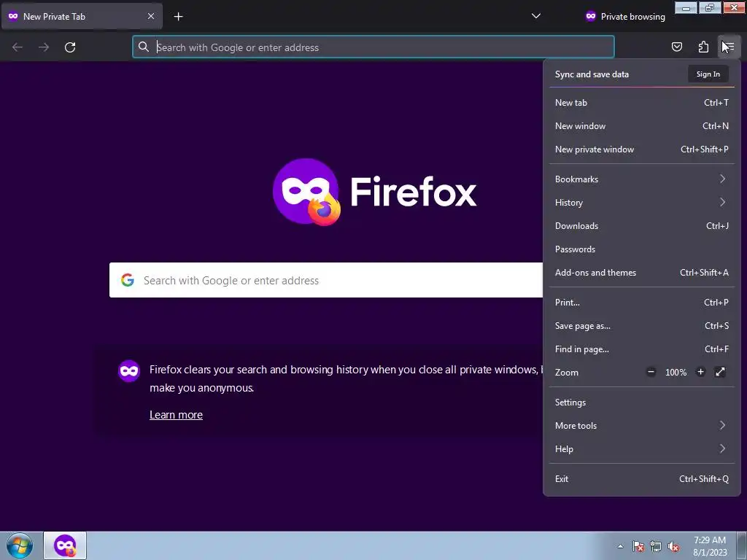Go forward with the forward arrow

[x=44, y=47]
